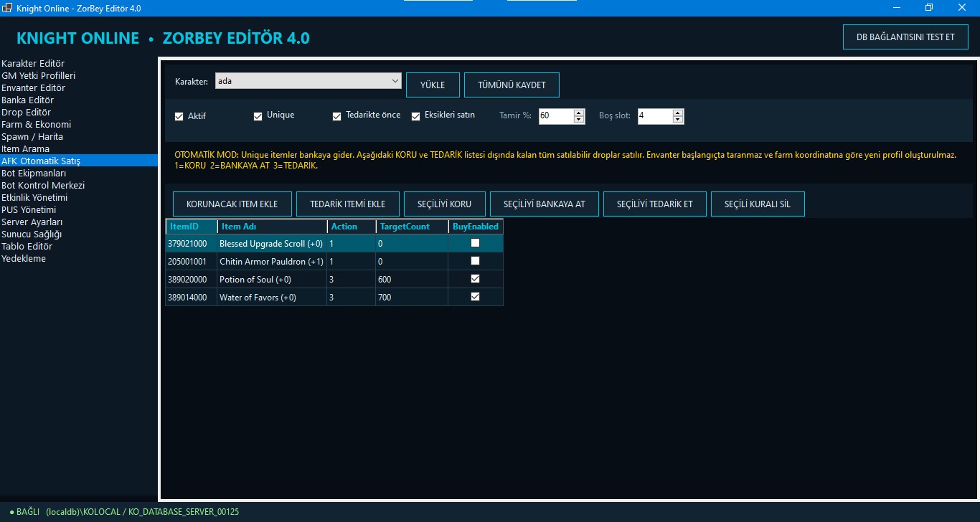This screenshot has width=980, height=522.
Task: Sort by Action column header
Action: point(352,227)
